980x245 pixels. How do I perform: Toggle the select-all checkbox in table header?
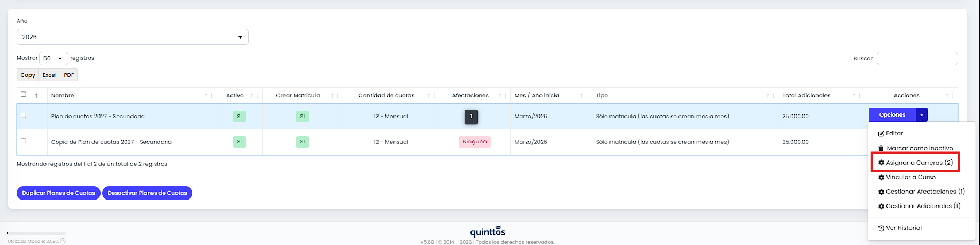click(24, 94)
